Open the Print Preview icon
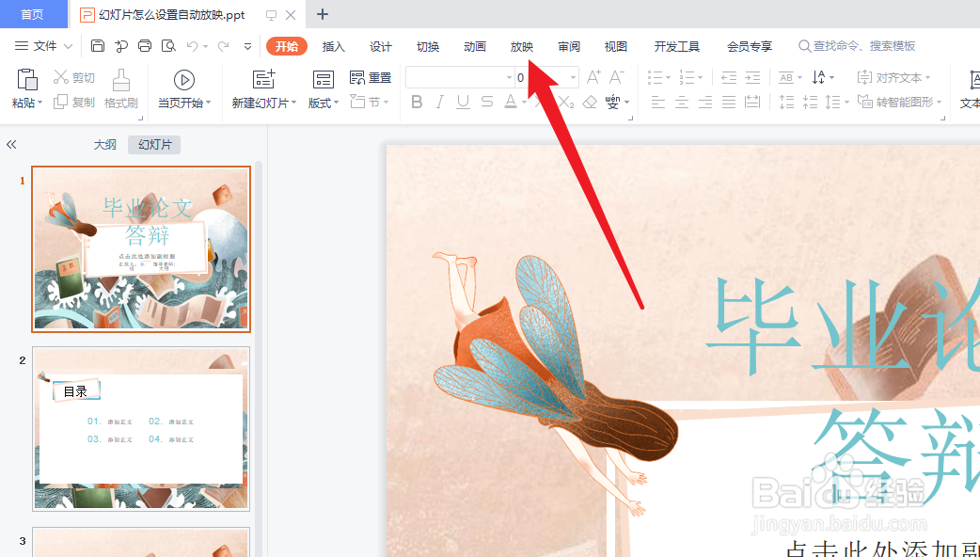Screen dimensions: 980x557 (168, 46)
